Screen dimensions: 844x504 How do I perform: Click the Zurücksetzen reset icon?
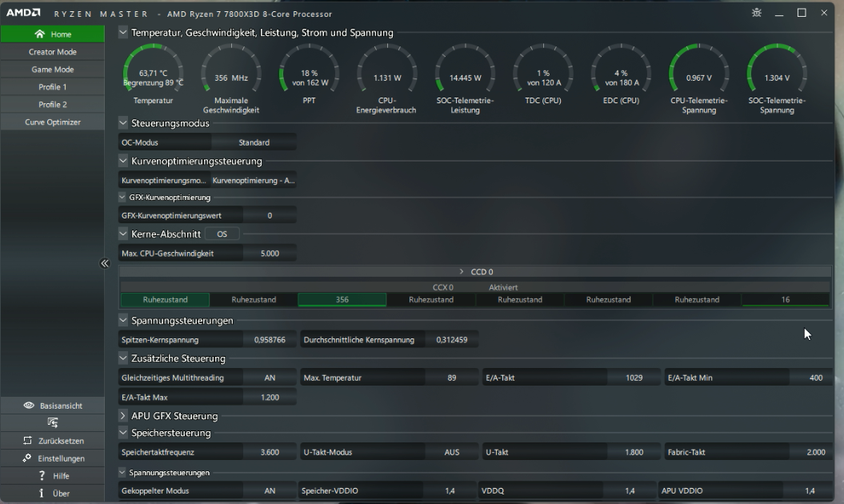[x=27, y=441]
